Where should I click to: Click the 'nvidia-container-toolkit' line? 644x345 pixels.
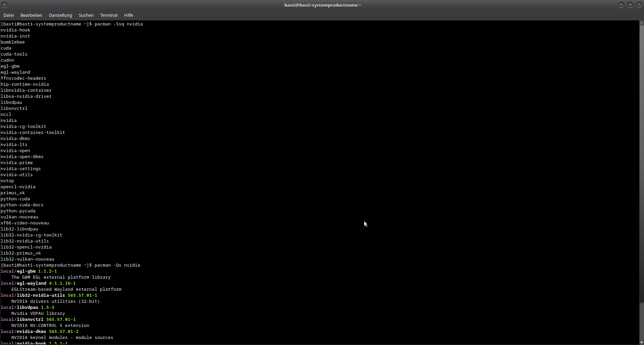[x=33, y=133]
